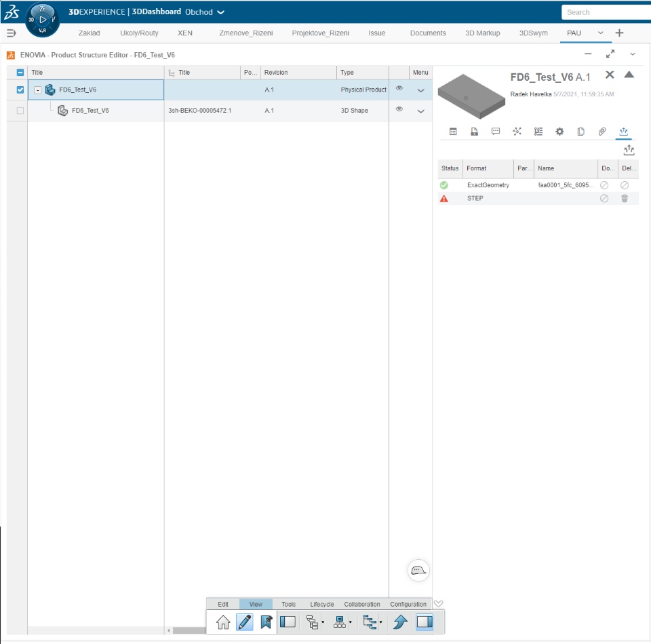Open the comments icon in info panel
The image size is (651, 644).
[496, 132]
